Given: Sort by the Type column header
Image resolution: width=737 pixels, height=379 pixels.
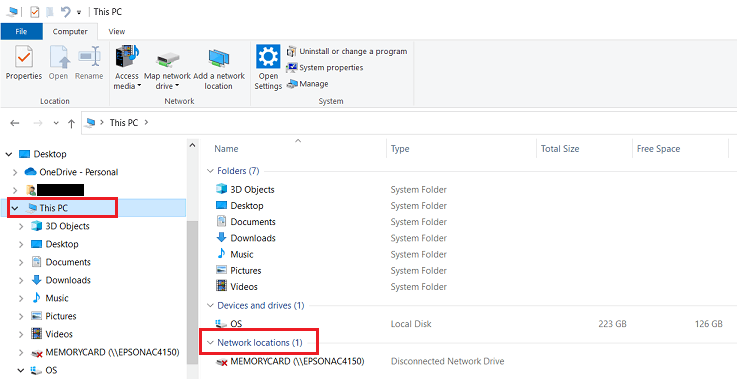Looking at the screenshot, I should 400,149.
